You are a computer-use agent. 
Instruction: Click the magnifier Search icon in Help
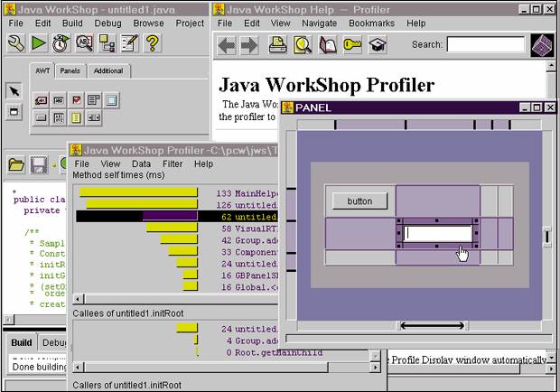302,44
